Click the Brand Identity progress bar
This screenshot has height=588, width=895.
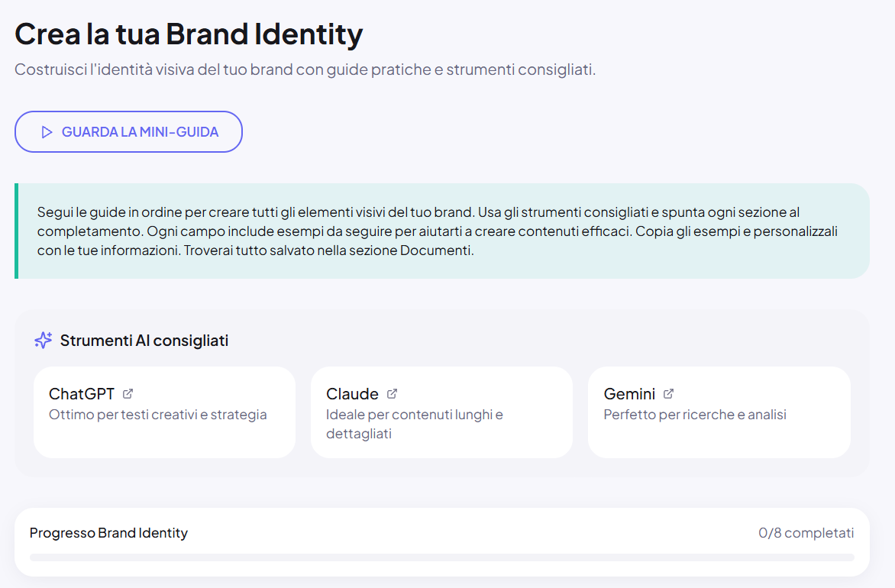[x=442, y=557]
